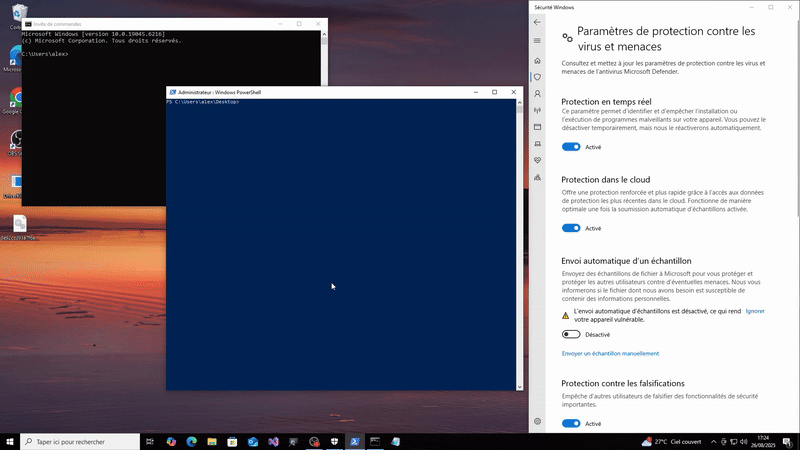Click the Command Prompt window scrollbar
The height and width of the screenshot is (450, 800).
click(324, 59)
